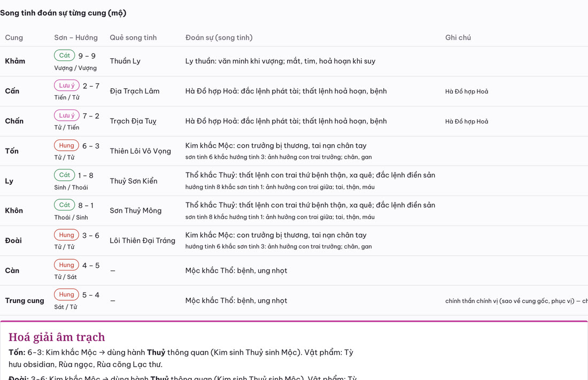Screen dimensions: 588x380
Task: Click the '1 – 8' star pair value
Action: [x=86, y=175]
